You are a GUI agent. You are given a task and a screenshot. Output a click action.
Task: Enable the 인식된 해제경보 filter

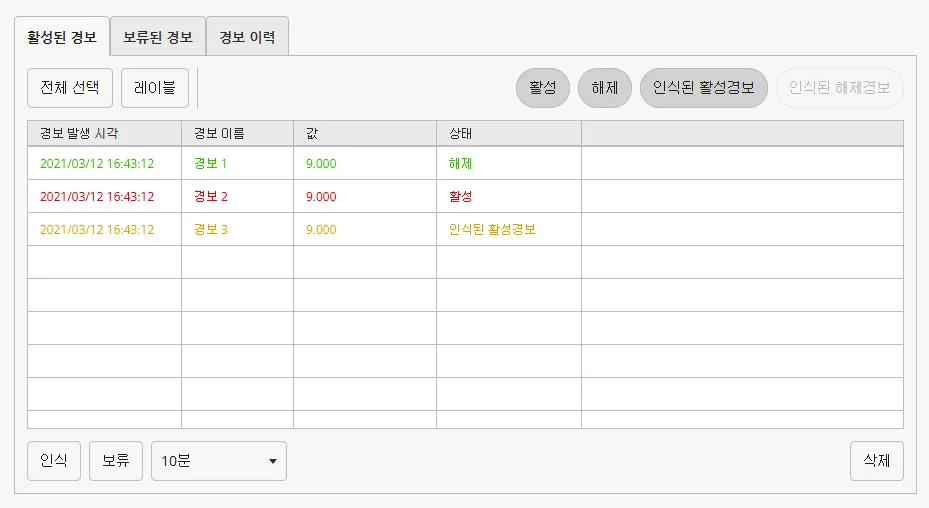pos(839,88)
